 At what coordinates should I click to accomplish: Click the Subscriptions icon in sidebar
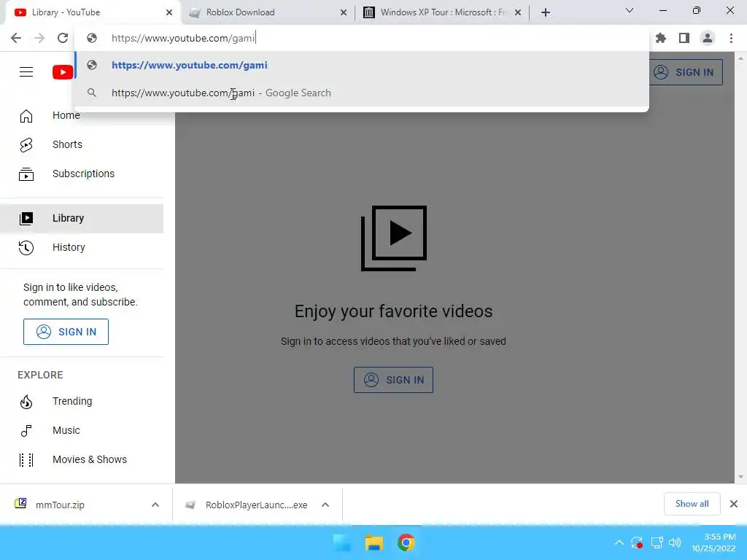[26, 174]
